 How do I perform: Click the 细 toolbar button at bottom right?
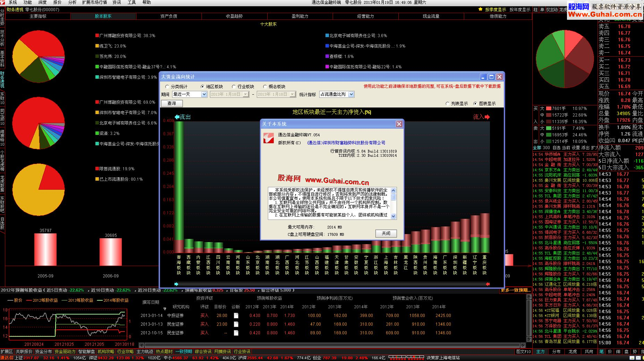pos(618,352)
